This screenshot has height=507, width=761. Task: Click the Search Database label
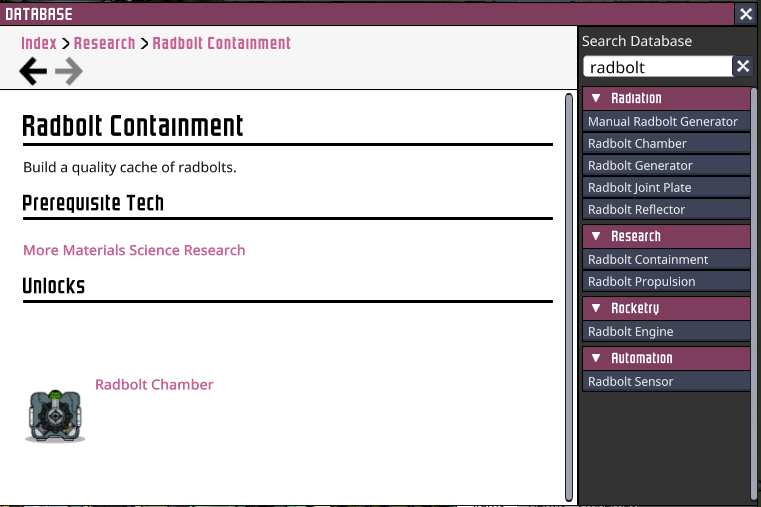point(637,41)
